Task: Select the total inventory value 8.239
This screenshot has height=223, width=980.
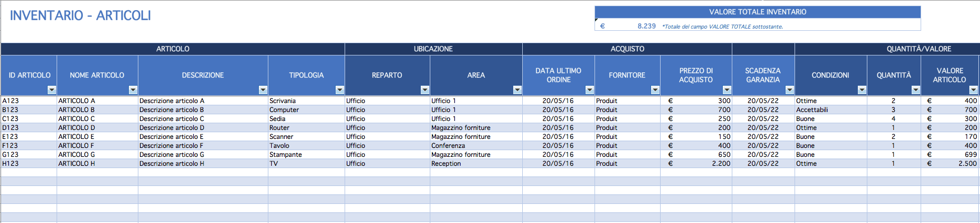Action: 647,26
